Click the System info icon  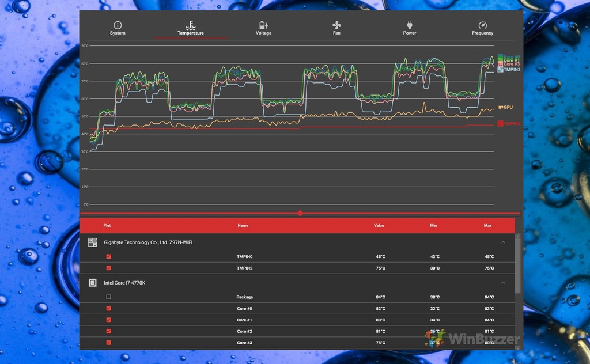[x=117, y=25]
